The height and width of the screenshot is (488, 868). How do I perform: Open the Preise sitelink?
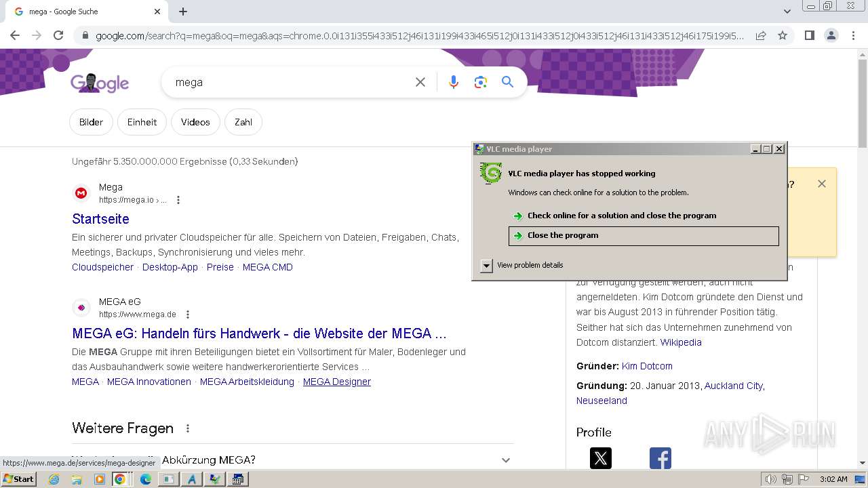(220, 267)
